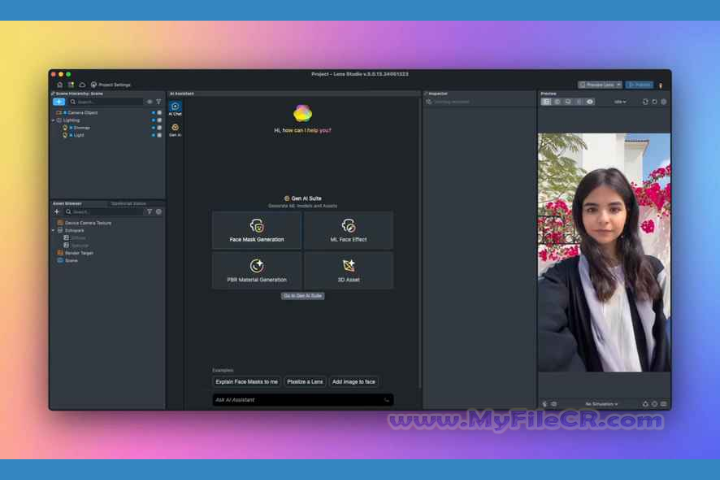
Task: Select the Render Target asset
Action: tap(75, 253)
